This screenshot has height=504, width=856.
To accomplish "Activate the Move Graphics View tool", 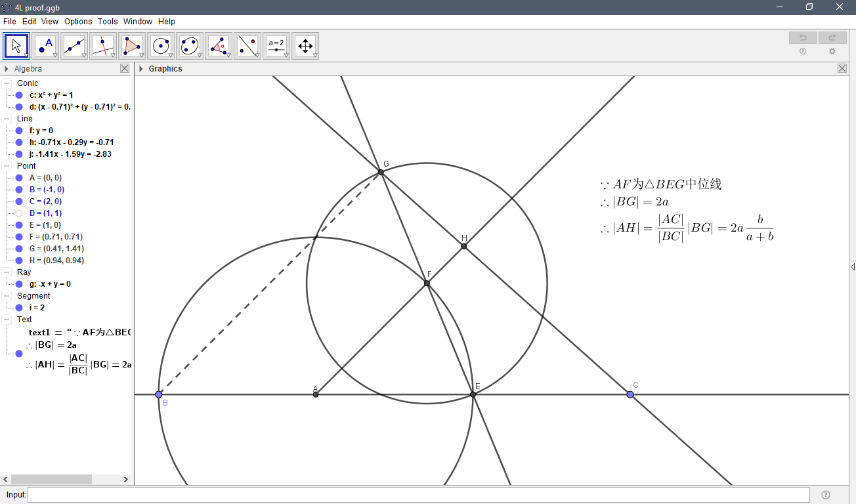I will [305, 45].
